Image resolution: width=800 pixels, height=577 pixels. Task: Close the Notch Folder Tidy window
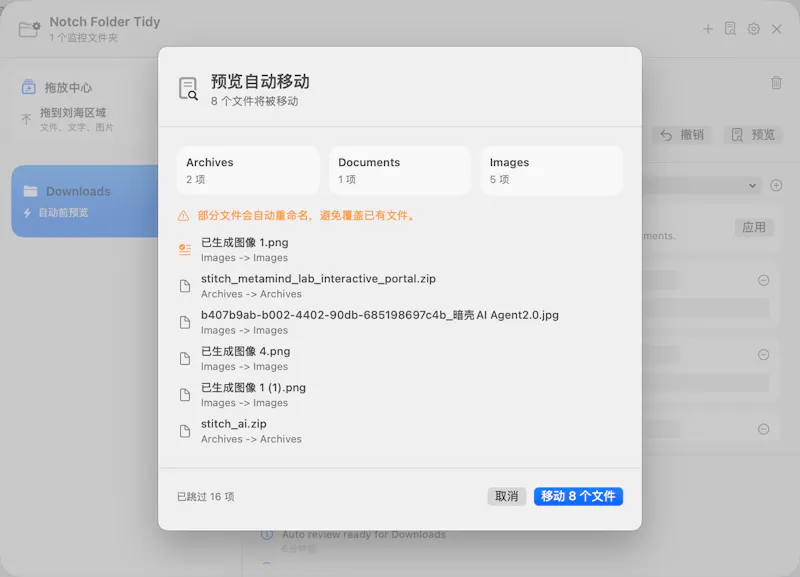(777, 29)
